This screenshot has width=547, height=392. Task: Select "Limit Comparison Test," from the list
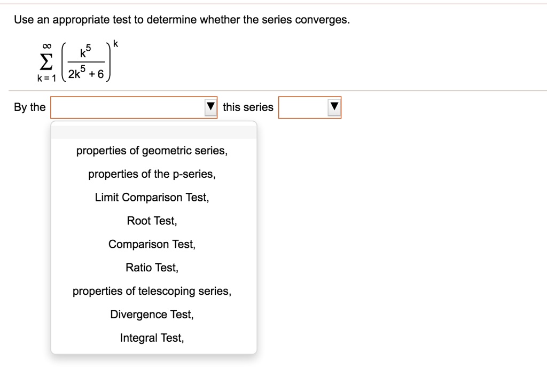(152, 197)
